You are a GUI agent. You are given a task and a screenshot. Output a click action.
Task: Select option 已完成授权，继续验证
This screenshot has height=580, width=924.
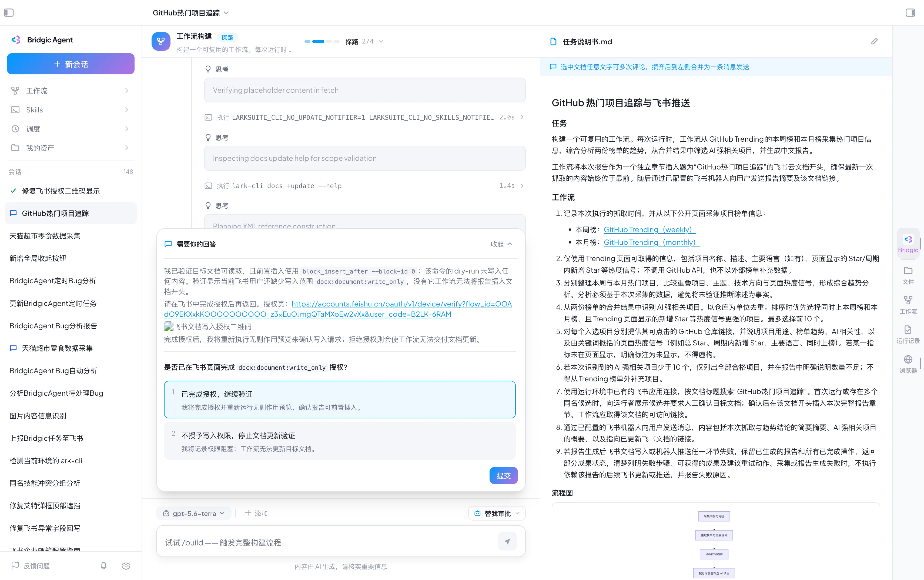point(340,400)
